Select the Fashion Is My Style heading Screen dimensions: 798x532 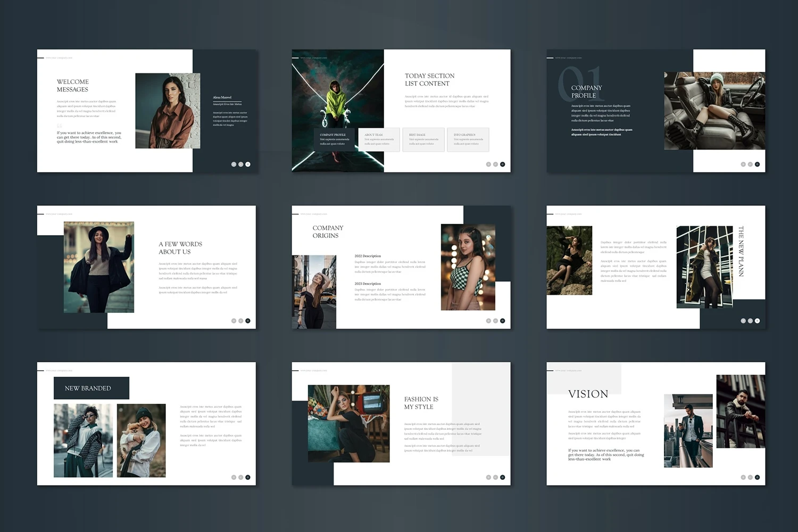(x=421, y=403)
